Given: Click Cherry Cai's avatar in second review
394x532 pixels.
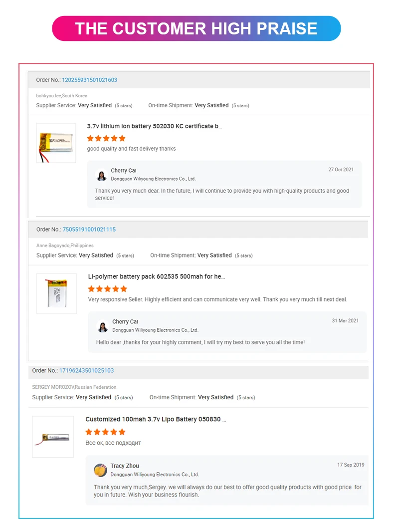Looking at the screenshot, I should [x=103, y=326].
